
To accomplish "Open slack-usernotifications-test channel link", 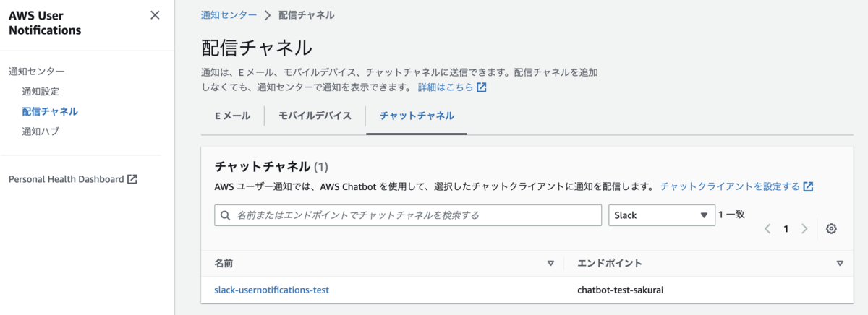I will pos(271,290).
